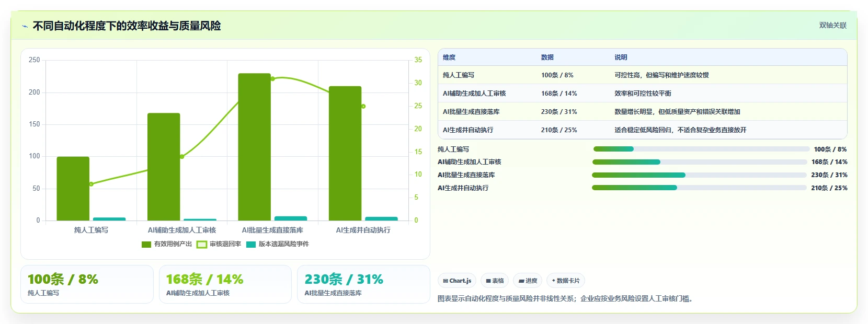Select the tall green bar for AI批量生成直接落库
Image resolution: width=868 pixels, height=324 pixels.
[x=255, y=147]
